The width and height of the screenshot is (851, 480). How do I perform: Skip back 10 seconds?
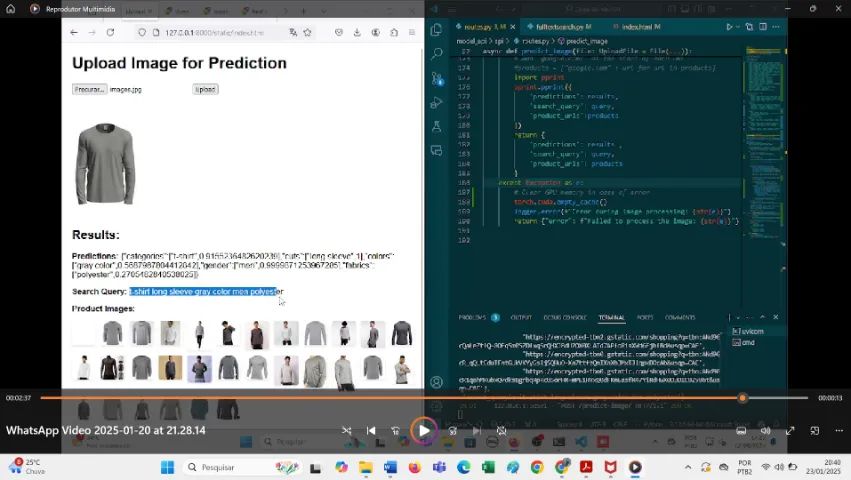coord(396,431)
